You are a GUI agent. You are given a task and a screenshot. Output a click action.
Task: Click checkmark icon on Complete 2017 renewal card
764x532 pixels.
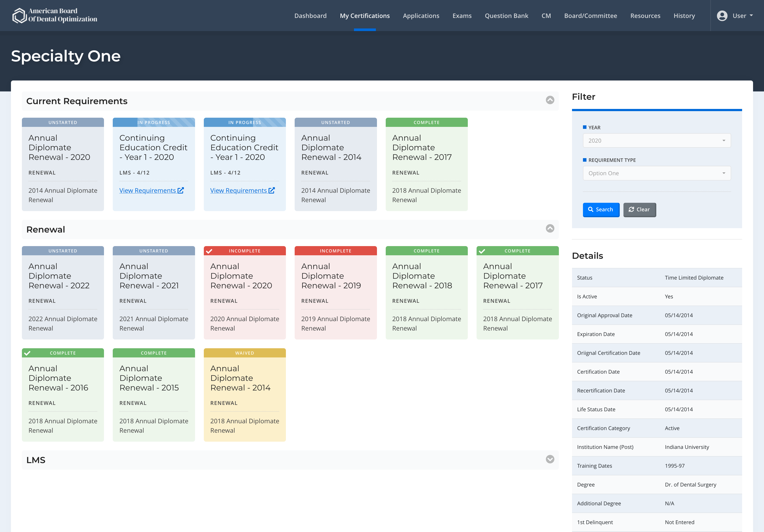point(482,251)
